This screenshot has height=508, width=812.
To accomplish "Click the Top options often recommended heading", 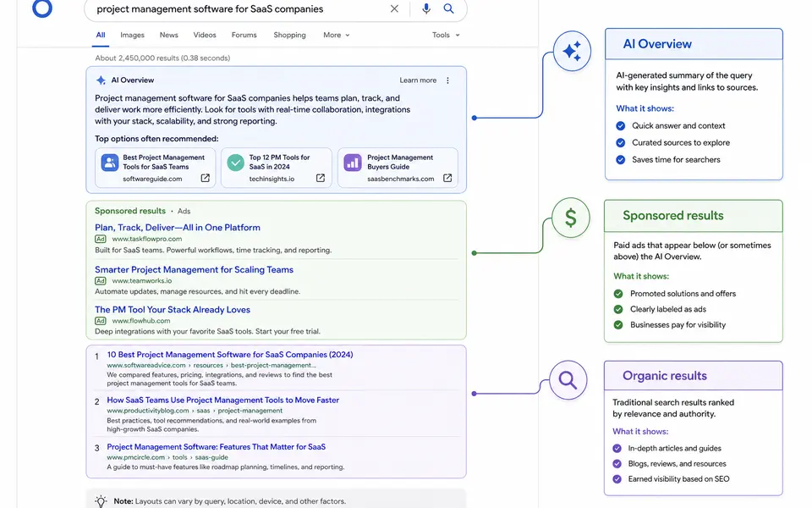I will pos(156,139).
